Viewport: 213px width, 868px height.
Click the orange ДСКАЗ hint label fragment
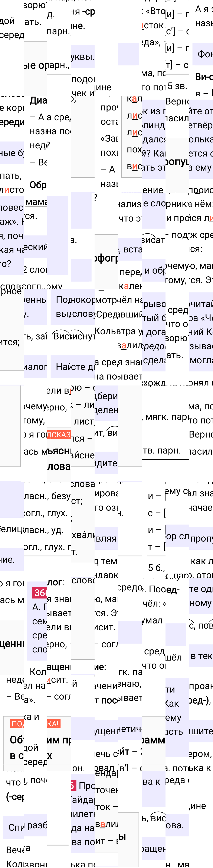[x=59, y=434]
